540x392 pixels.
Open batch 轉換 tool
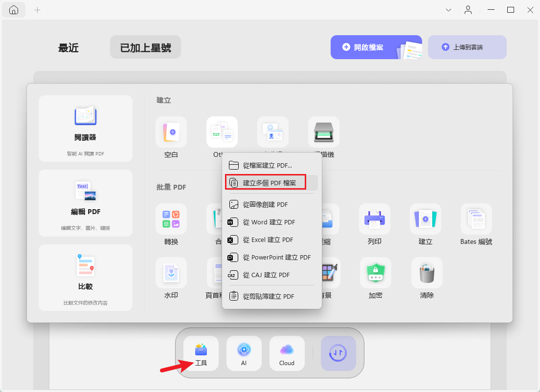pos(171,219)
